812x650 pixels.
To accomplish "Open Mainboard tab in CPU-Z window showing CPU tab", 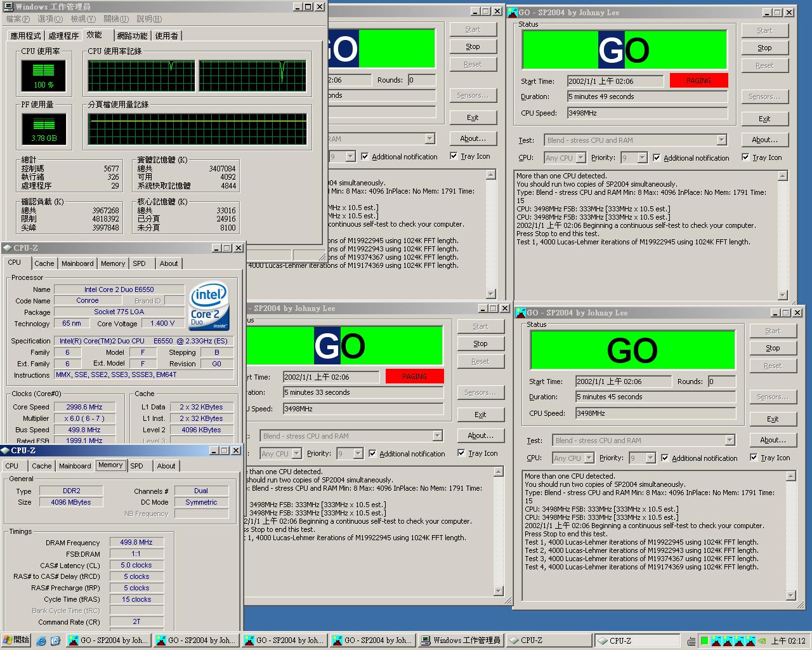I will click(x=77, y=263).
